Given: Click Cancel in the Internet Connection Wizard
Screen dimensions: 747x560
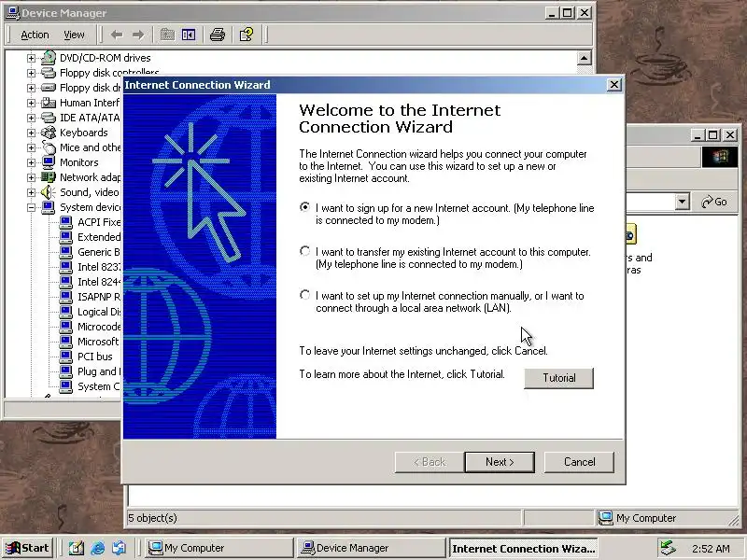Looking at the screenshot, I should pos(579,462).
